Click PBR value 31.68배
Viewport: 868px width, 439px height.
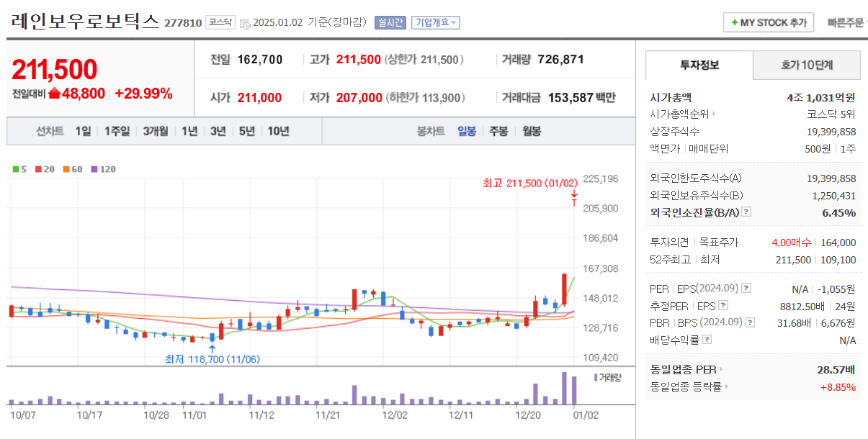tap(794, 322)
